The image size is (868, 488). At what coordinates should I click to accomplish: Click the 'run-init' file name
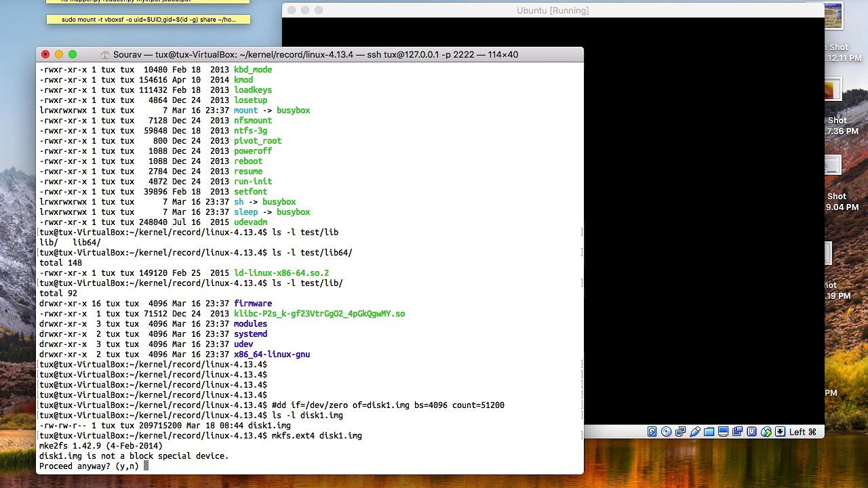tap(253, 182)
